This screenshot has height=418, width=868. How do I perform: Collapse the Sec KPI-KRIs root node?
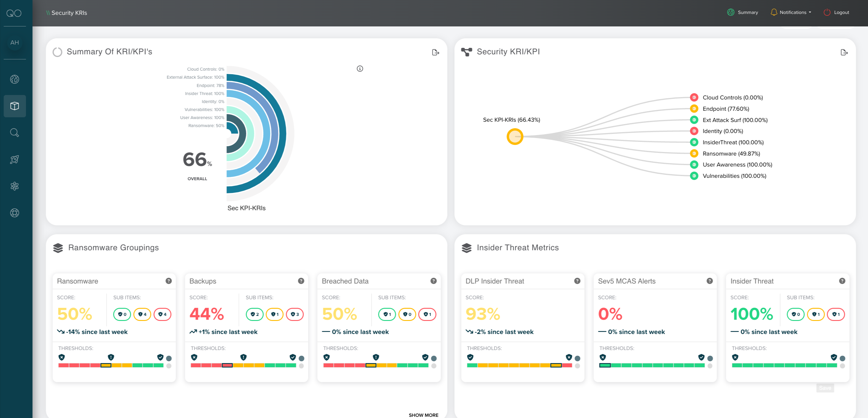pos(515,137)
